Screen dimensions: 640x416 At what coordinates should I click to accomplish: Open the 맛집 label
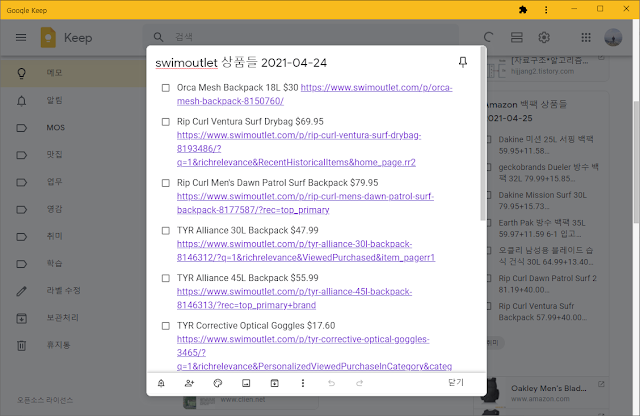pos(73,155)
